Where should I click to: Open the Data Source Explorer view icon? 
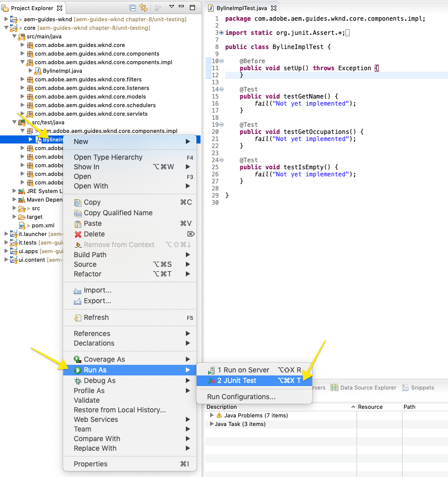click(x=334, y=388)
